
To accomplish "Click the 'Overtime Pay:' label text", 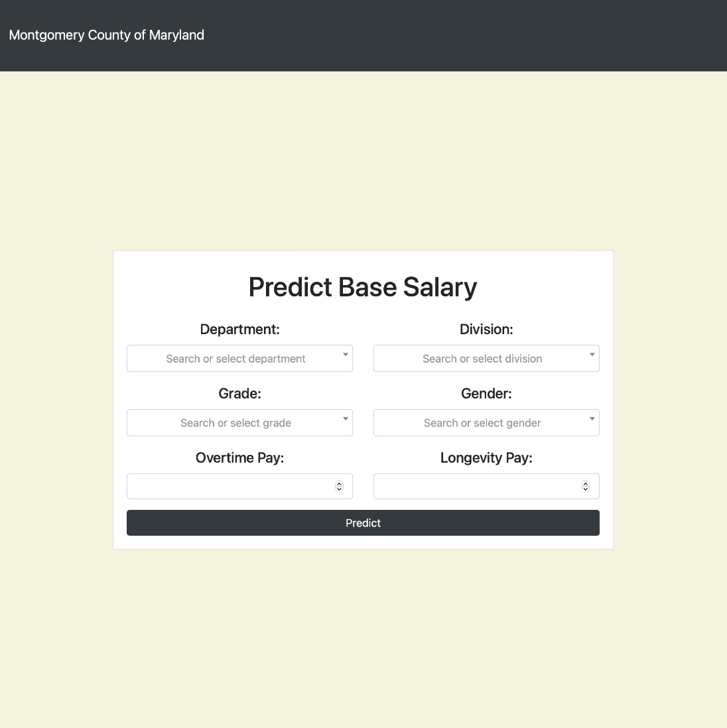I will [x=239, y=457].
